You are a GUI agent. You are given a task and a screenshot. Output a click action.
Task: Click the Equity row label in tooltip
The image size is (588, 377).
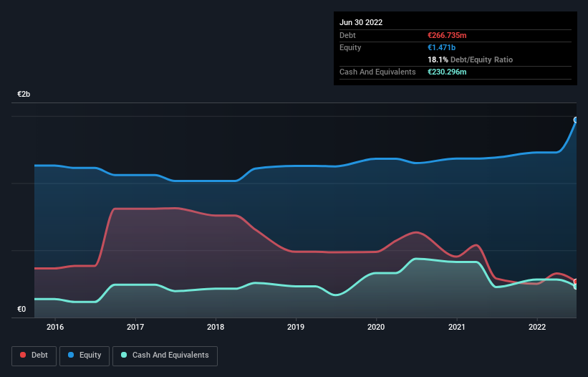350,47
